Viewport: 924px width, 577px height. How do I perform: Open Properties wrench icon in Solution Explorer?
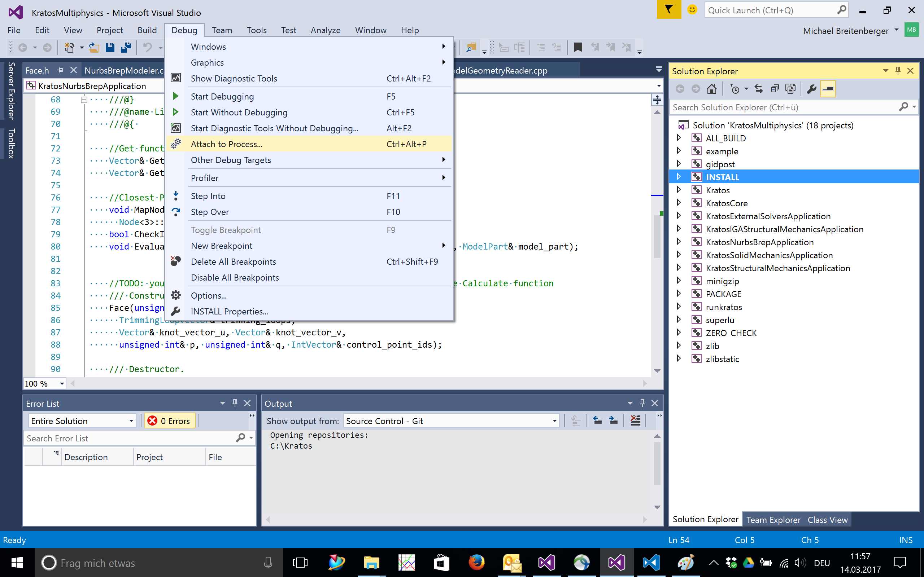[812, 89]
